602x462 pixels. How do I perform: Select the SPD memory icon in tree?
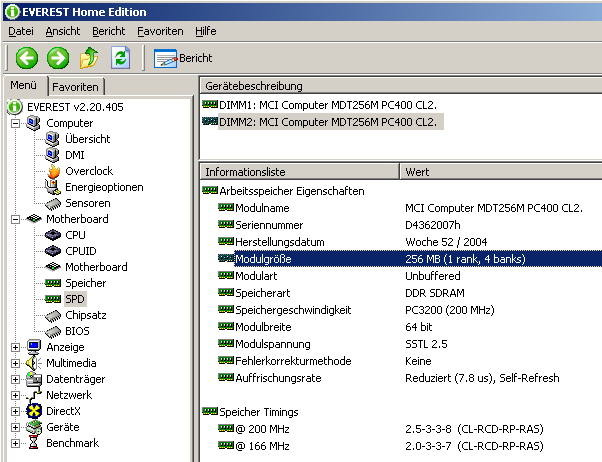[x=53, y=299]
